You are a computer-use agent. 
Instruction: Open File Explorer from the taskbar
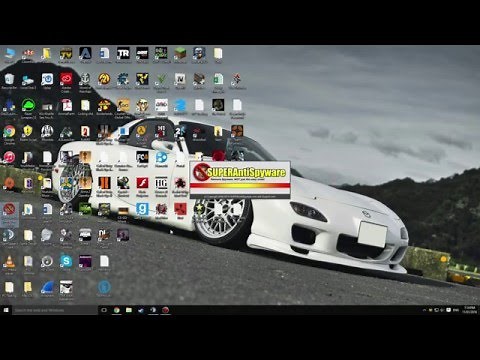(129, 310)
